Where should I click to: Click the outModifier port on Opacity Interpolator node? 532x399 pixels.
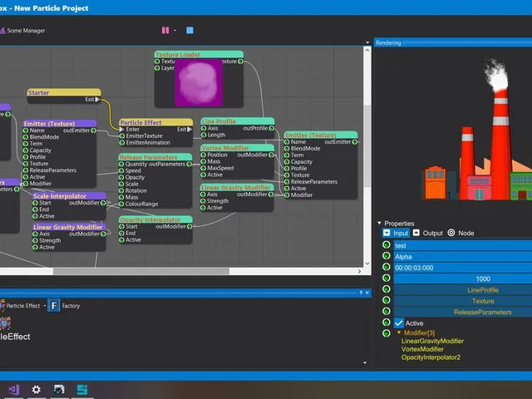(190, 227)
